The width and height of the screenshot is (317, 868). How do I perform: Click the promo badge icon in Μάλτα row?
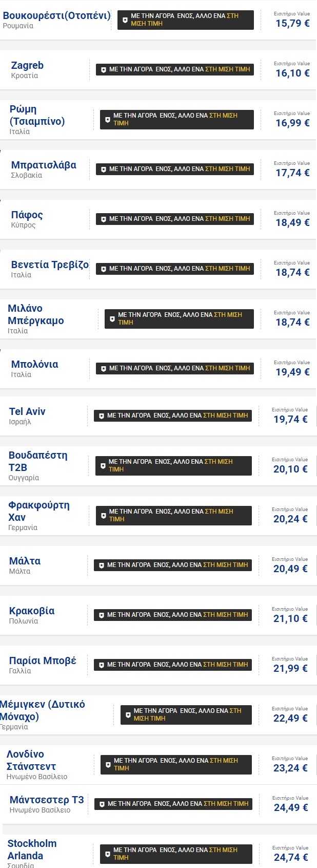point(101,565)
